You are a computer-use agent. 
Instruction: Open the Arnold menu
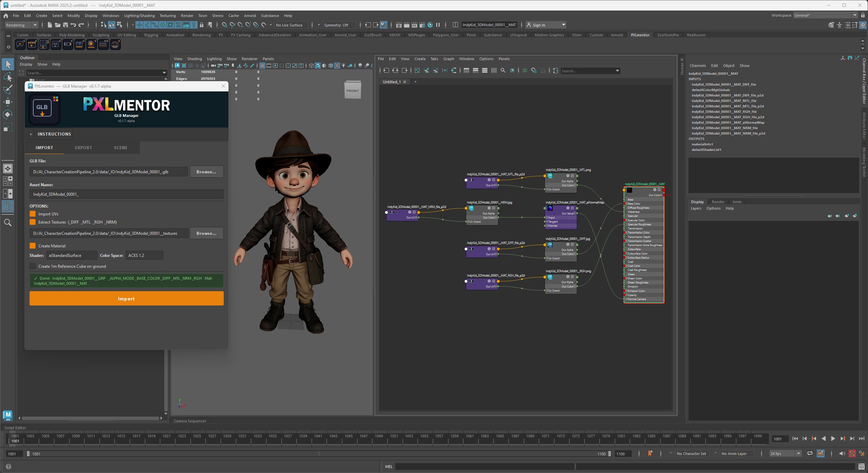click(250, 16)
